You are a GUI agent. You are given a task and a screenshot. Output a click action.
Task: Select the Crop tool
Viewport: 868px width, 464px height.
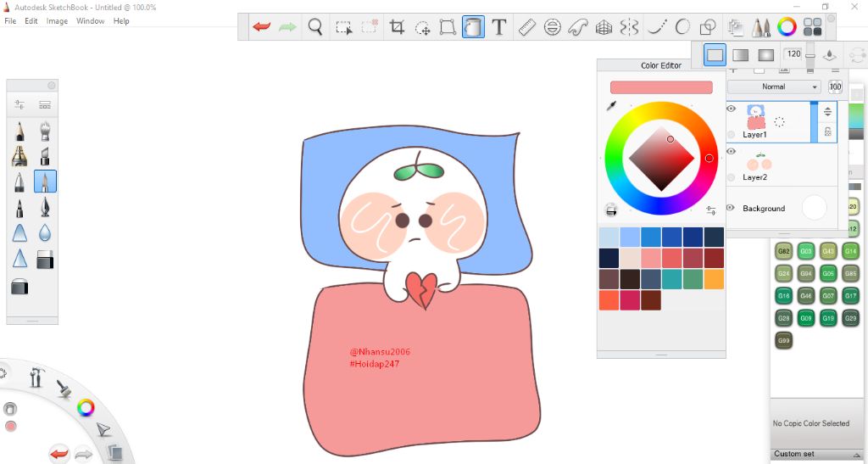(397, 26)
